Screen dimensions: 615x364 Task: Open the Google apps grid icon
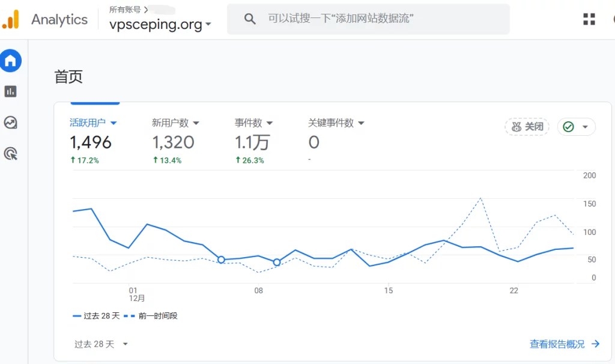click(x=589, y=19)
